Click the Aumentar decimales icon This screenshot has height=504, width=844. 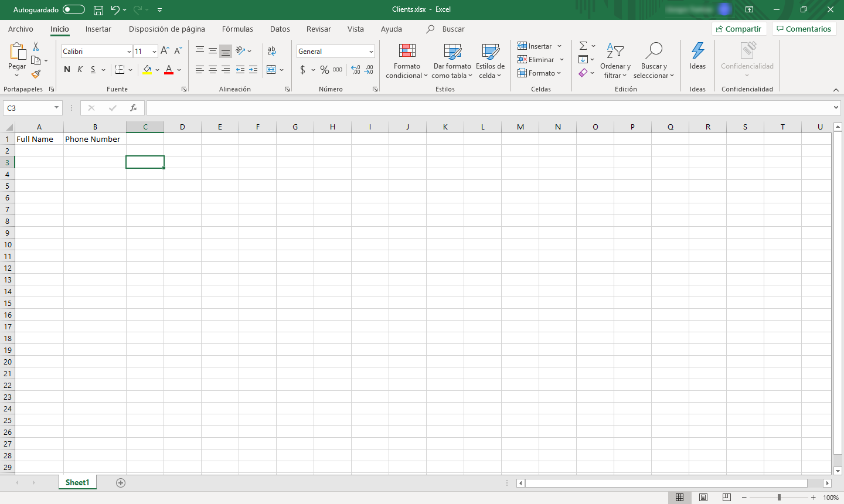(x=356, y=69)
